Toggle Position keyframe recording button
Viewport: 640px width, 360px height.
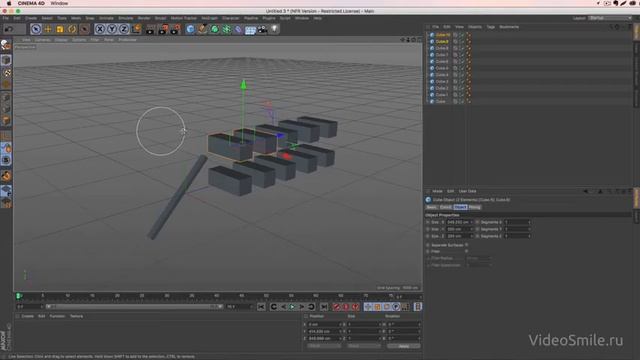[x=368, y=307]
